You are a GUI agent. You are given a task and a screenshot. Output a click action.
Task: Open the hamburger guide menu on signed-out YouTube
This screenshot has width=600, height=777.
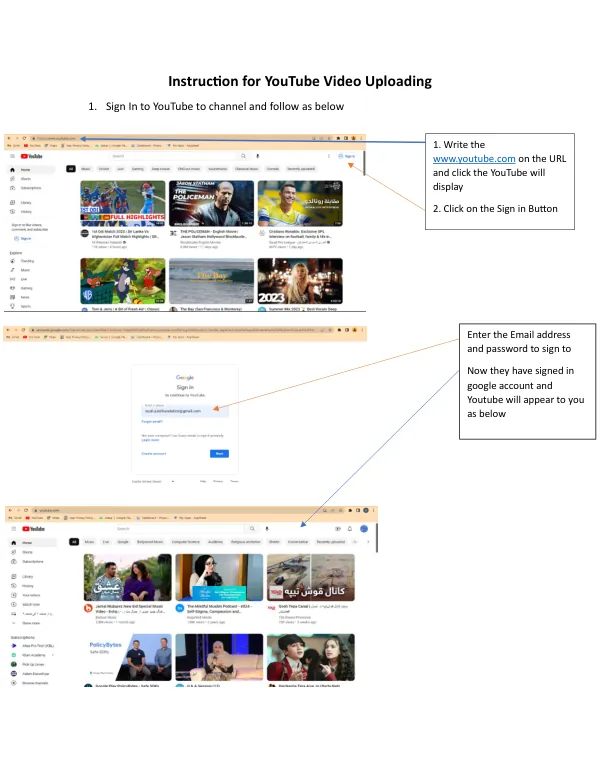[12, 156]
